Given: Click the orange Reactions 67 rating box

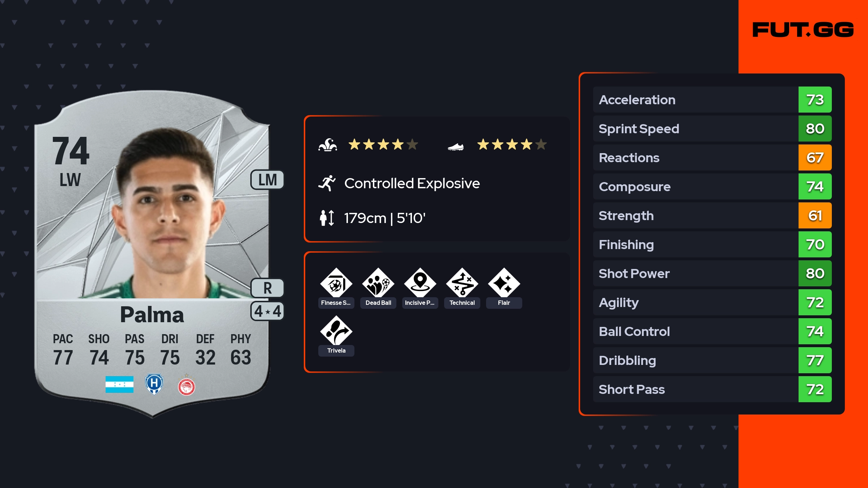Looking at the screenshot, I should click(815, 158).
